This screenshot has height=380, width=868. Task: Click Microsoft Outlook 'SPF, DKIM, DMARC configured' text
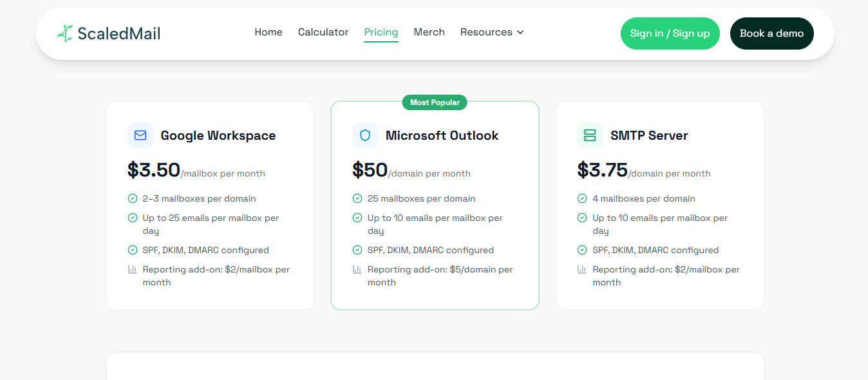pos(431,250)
